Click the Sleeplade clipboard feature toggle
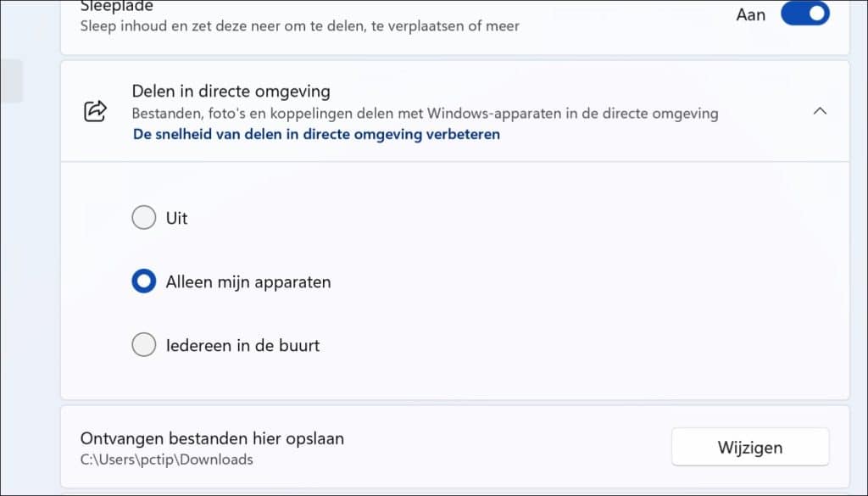Viewport: 868px width, 496px height. click(x=804, y=14)
